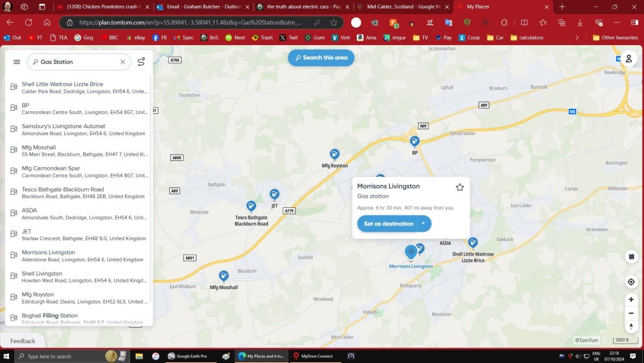Open browser settings and more menu

tap(617, 23)
